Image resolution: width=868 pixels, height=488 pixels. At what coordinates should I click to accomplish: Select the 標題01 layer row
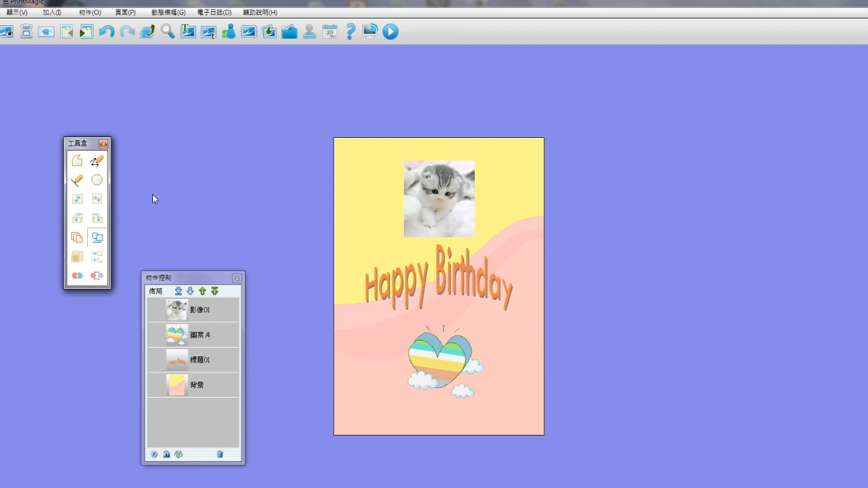pos(193,360)
